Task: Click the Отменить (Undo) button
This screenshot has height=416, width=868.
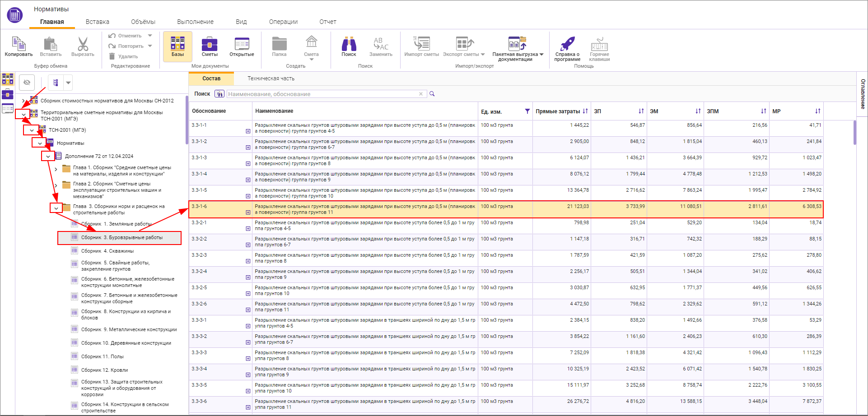Action: tap(125, 36)
